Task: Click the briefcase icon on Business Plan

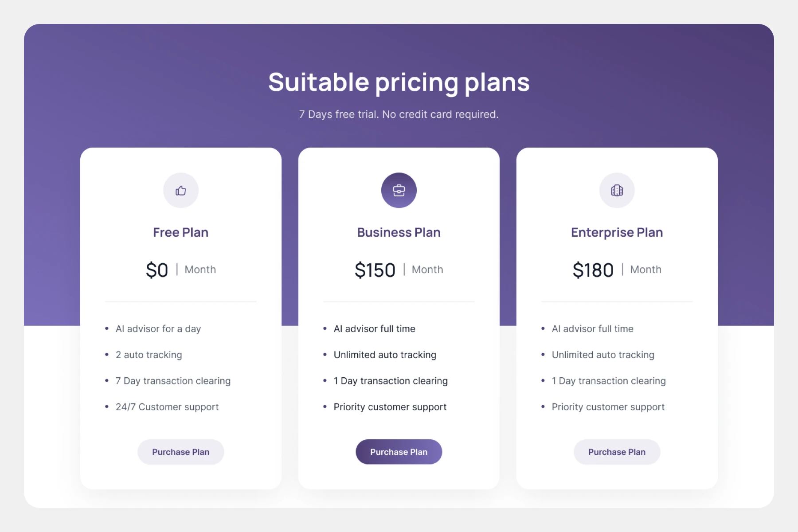Action: (399, 191)
